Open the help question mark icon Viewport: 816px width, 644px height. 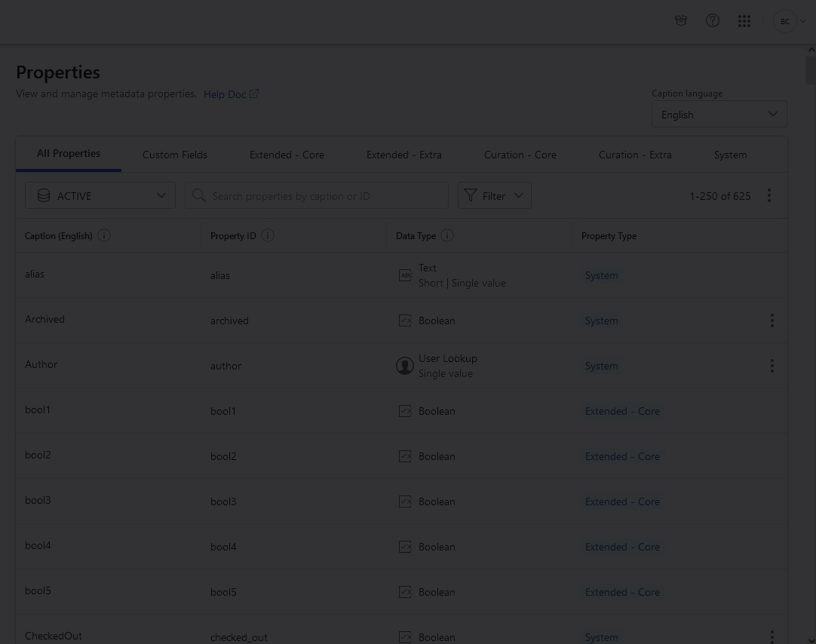tap(712, 21)
